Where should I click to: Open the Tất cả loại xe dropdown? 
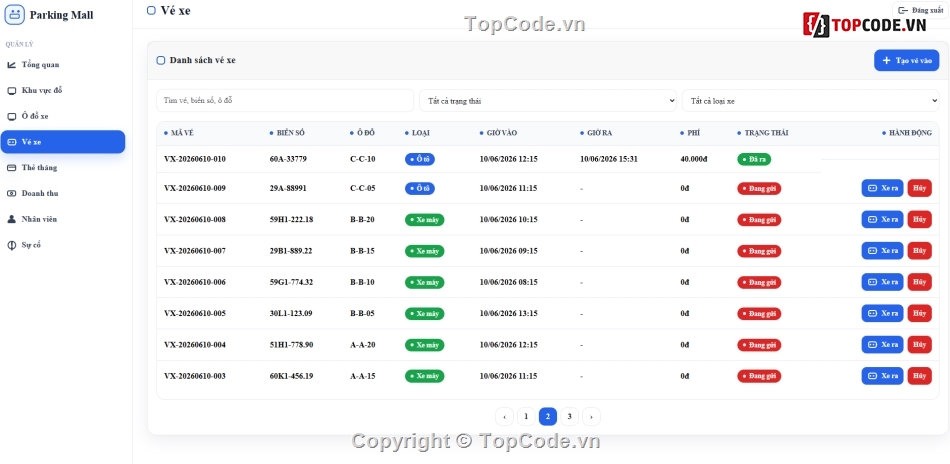pos(811,101)
